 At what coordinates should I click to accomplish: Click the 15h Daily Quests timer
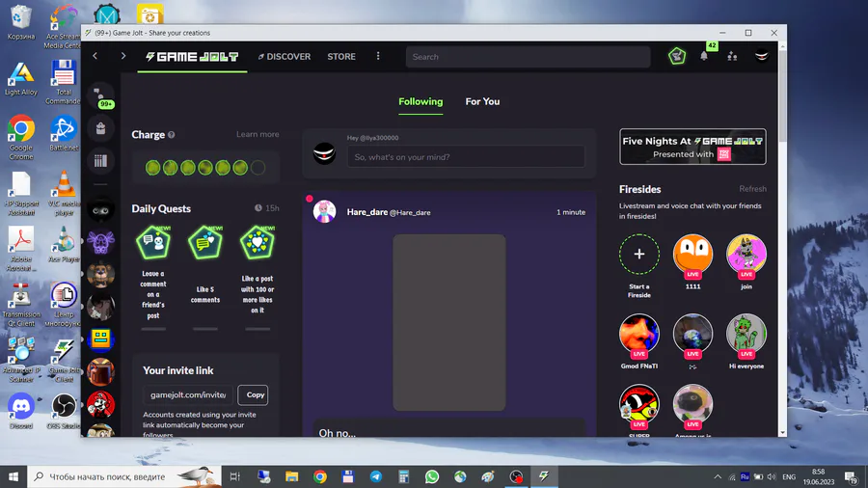[x=267, y=208]
